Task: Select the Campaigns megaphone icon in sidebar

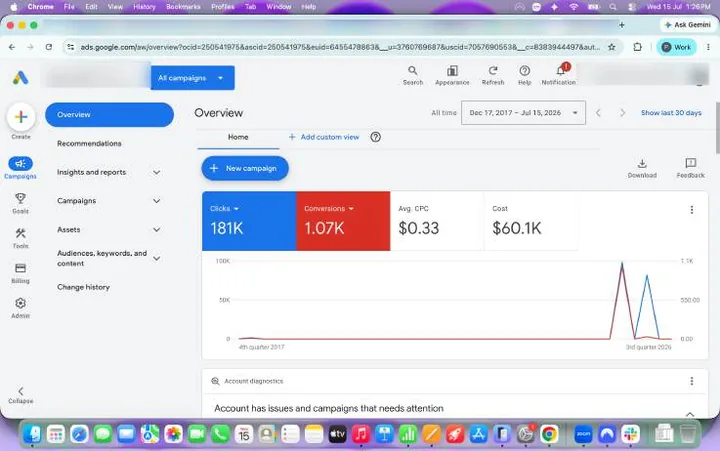Action: [x=20, y=163]
